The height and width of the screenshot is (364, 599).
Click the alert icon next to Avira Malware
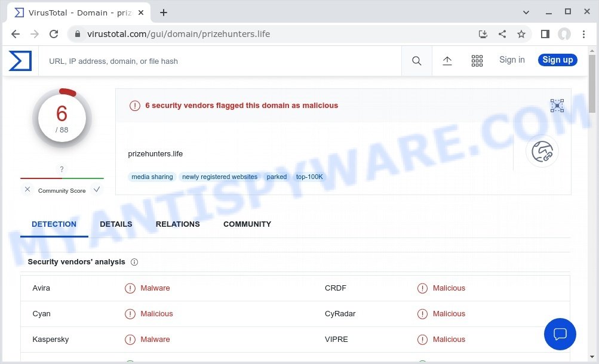pyautogui.click(x=130, y=288)
